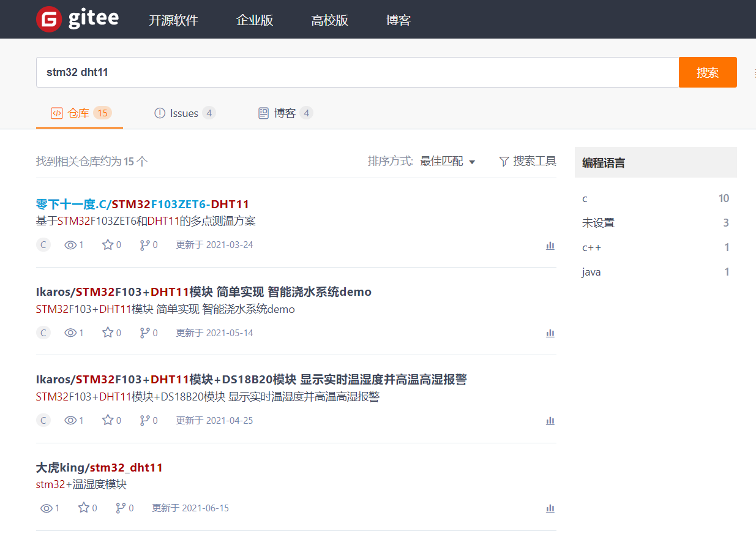Image resolution: width=756 pixels, height=534 pixels.
Task: Open the 博客 item in top navigation
Action: [x=399, y=20]
